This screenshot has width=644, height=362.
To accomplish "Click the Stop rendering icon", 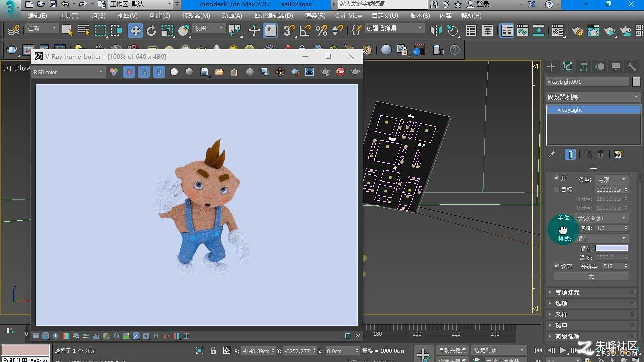I will (x=340, y=72).
